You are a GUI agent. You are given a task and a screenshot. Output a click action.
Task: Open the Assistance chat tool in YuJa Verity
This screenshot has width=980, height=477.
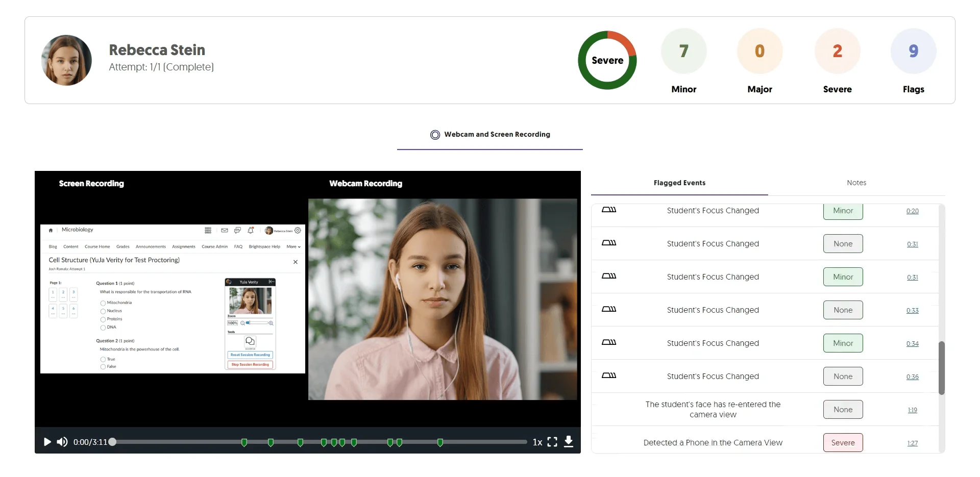pyautogui.click(x=250, y=341)
